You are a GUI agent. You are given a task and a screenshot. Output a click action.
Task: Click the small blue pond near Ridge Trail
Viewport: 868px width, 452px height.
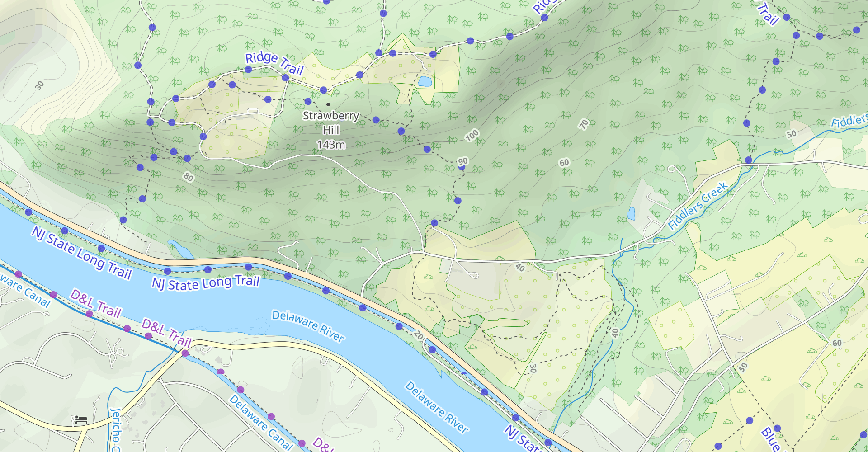425,81
